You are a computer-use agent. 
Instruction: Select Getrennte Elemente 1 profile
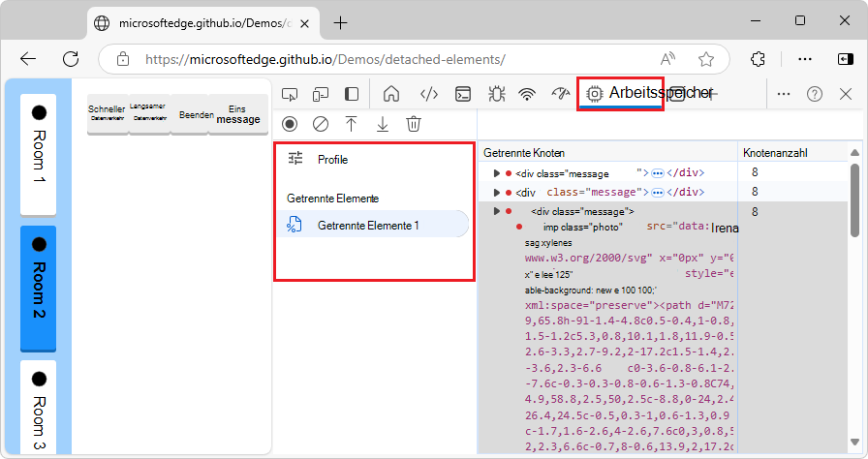pos(373,225)
